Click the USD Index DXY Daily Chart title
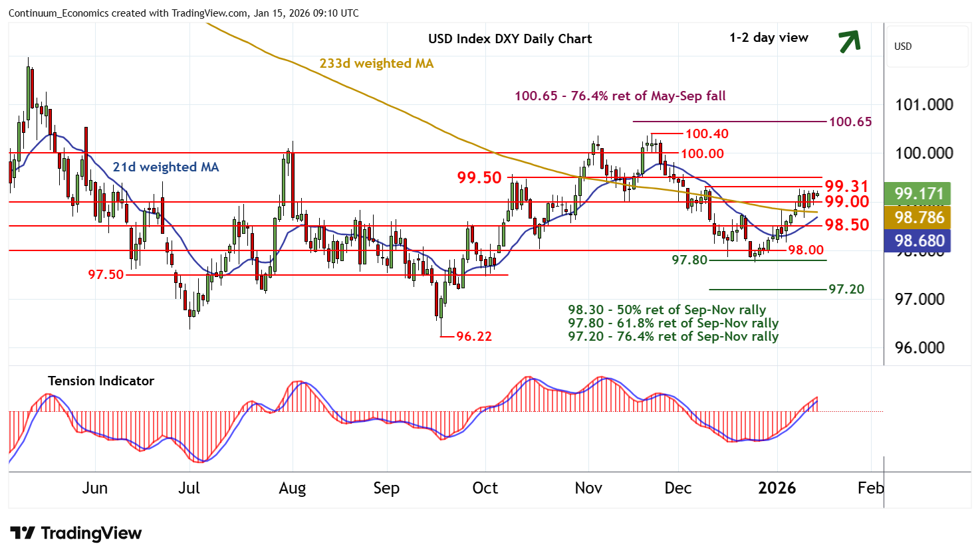 point(509,39)
